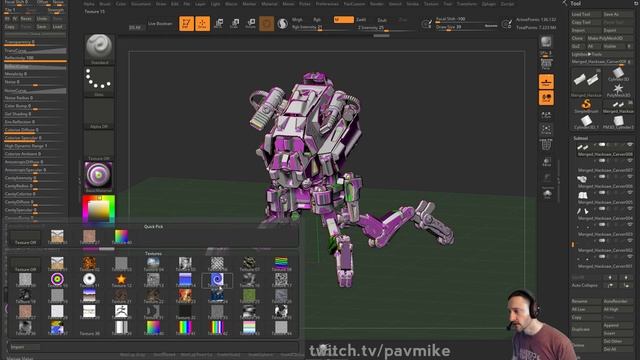Activate the Edit mode button
The width and height of the screenshot is (640, 360).
186,23
